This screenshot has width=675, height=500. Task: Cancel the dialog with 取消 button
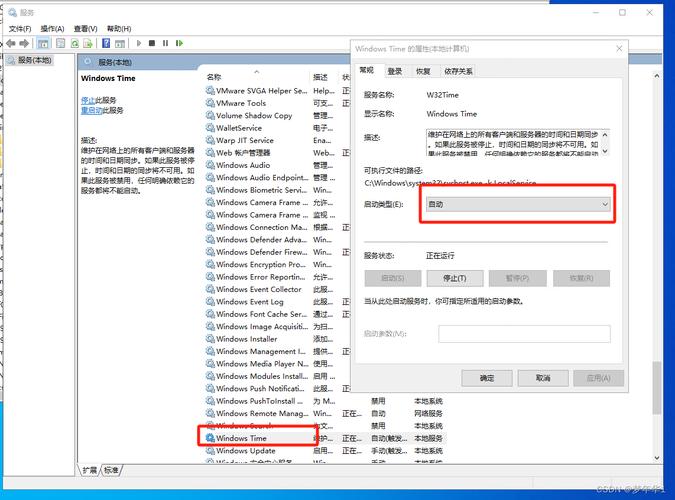click(543, 378)
